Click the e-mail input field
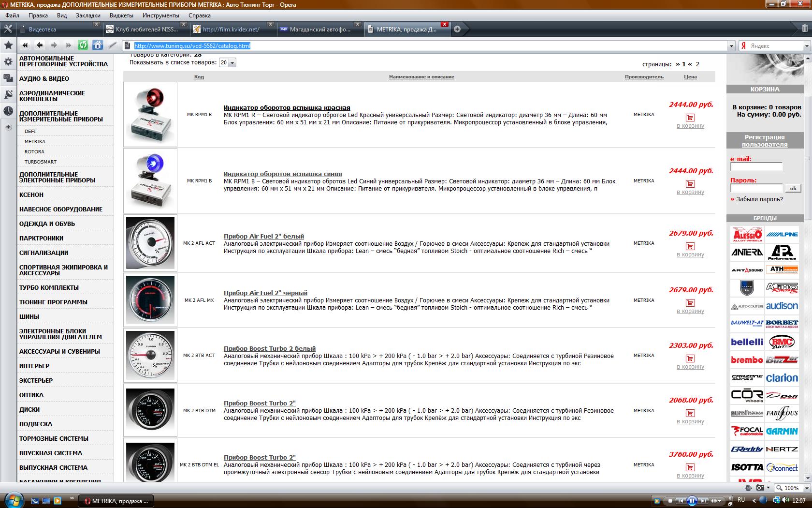The image size is (812, 508). pos(756,167)
